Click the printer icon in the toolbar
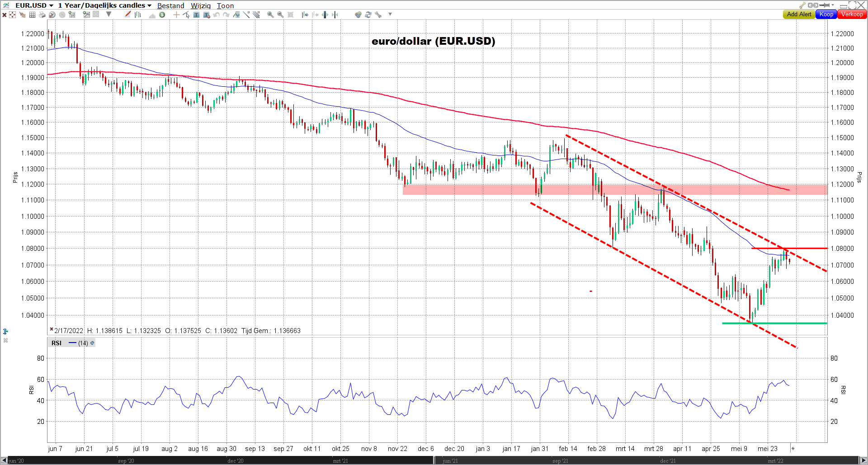 [x=42, y=15]
